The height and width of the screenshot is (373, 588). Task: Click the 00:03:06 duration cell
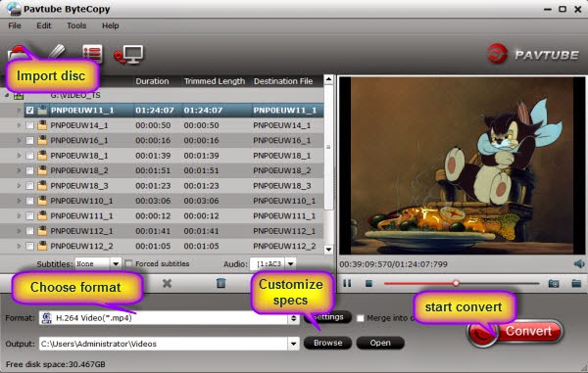pyautogui.click(x=153, y=201)
